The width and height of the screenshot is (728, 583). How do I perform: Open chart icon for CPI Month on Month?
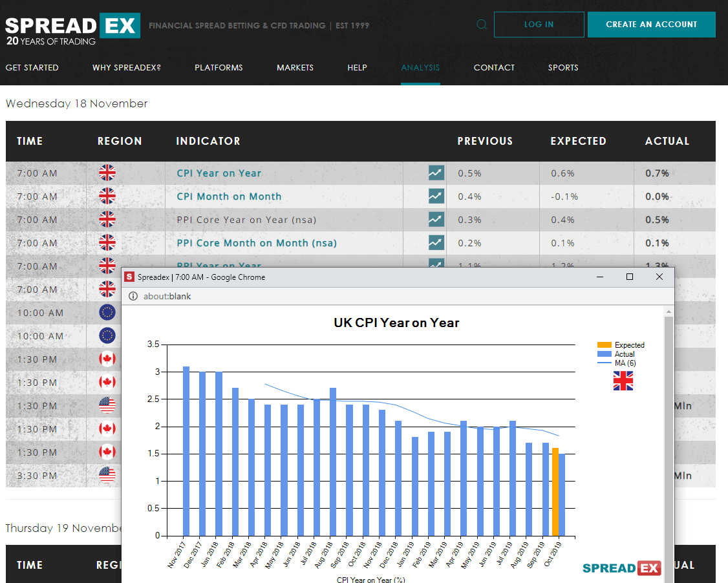pos(436,196)
